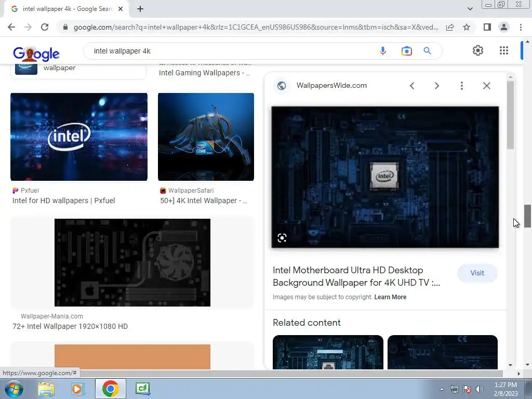Click the forward navigation arrow
The height and width of the screenshot is (399, 532).
coord(28,27)
